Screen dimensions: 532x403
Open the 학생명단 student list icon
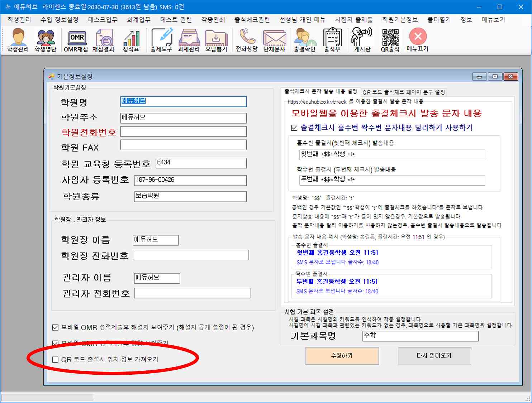coord(46,40)
